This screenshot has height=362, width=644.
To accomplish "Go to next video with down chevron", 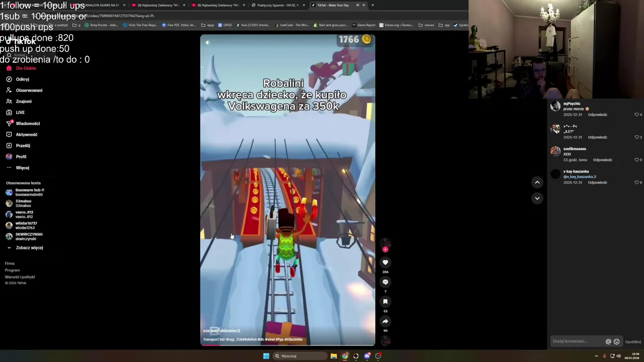I will (x=537, y=199).
